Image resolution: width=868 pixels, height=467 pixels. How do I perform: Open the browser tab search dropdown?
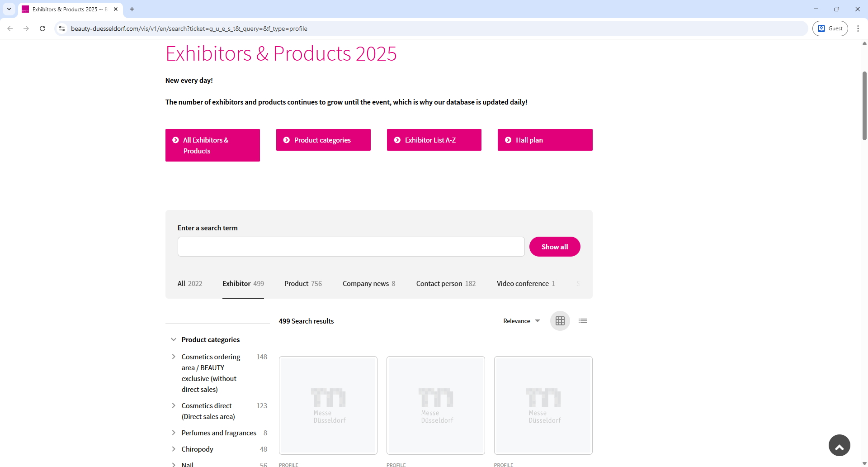9,9
